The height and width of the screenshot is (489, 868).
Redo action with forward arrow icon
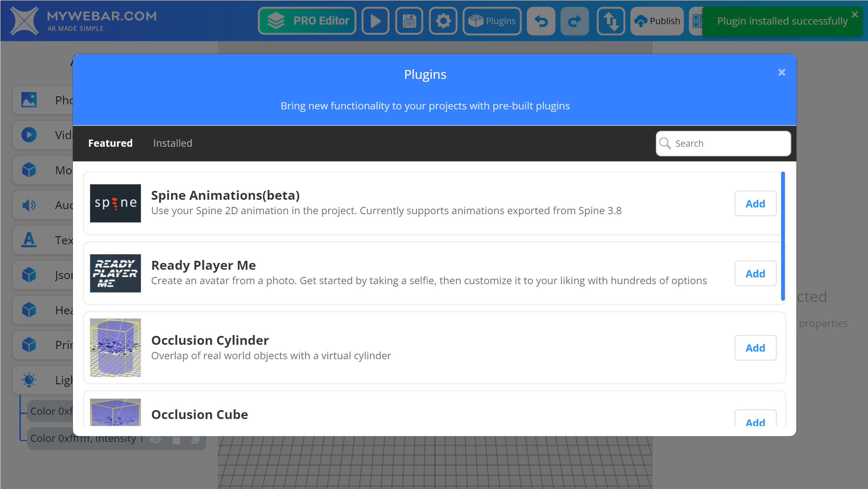[575, 21]
